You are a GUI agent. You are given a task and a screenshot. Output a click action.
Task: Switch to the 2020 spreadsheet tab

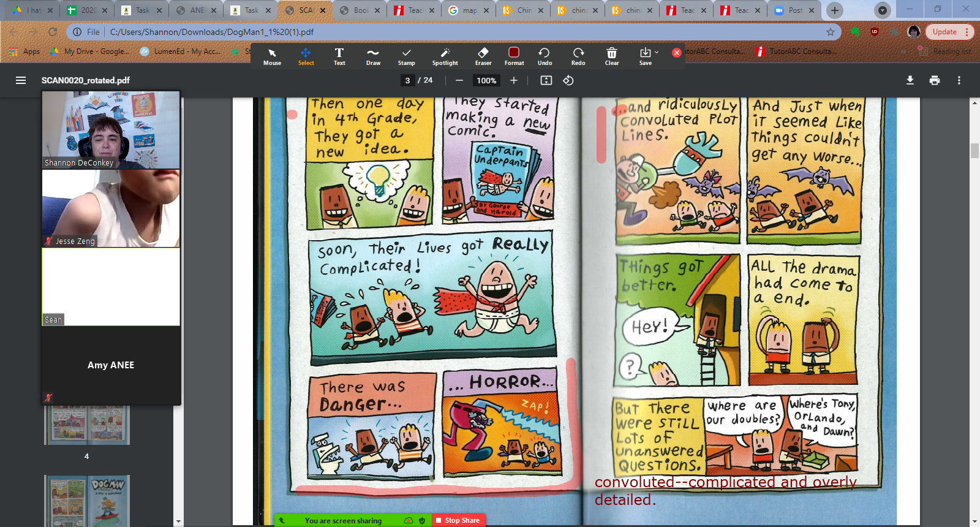coord(88,10)
